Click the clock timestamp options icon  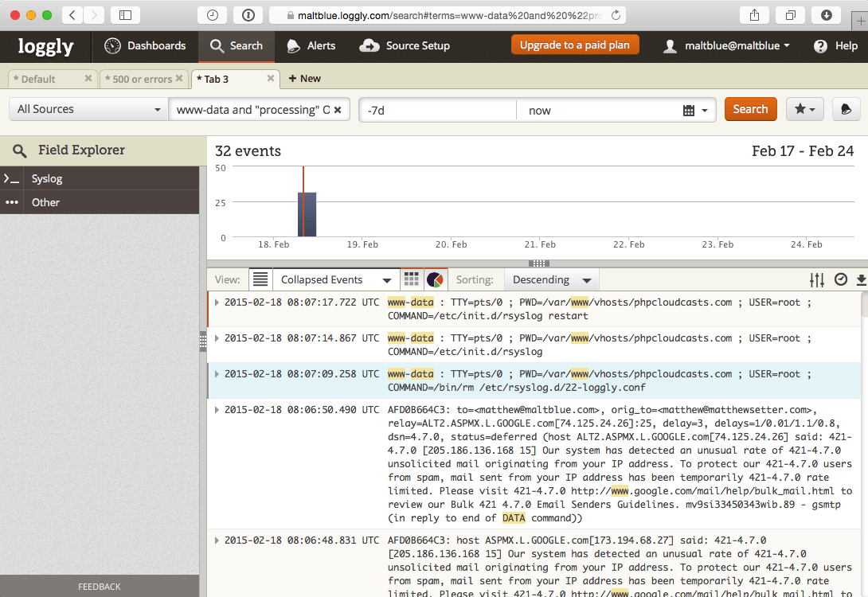click(841, 279)
